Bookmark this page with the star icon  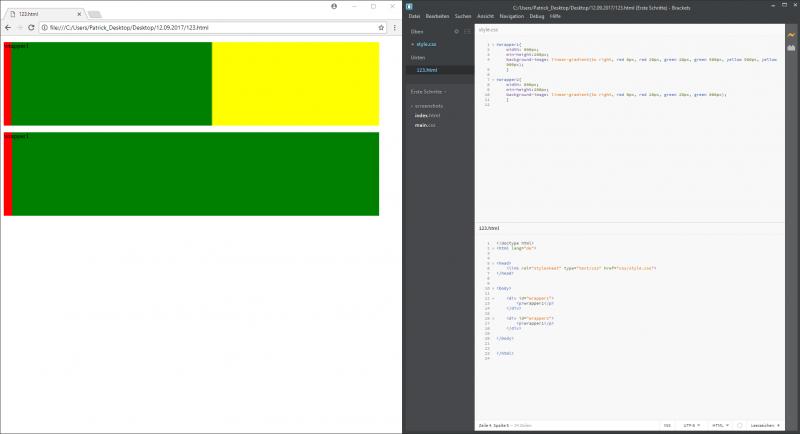381,27
